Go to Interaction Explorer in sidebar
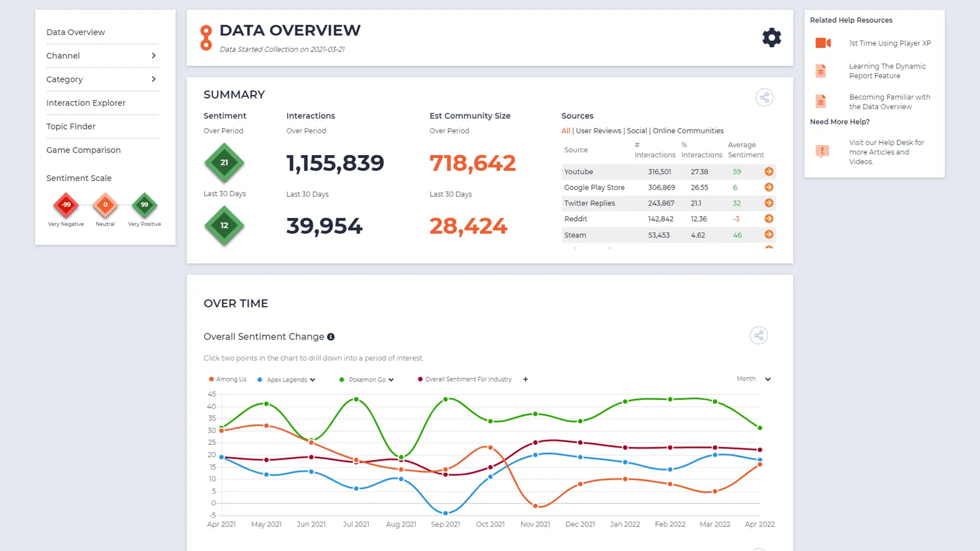This screenshot has width=980, height=551. point(86,103)
